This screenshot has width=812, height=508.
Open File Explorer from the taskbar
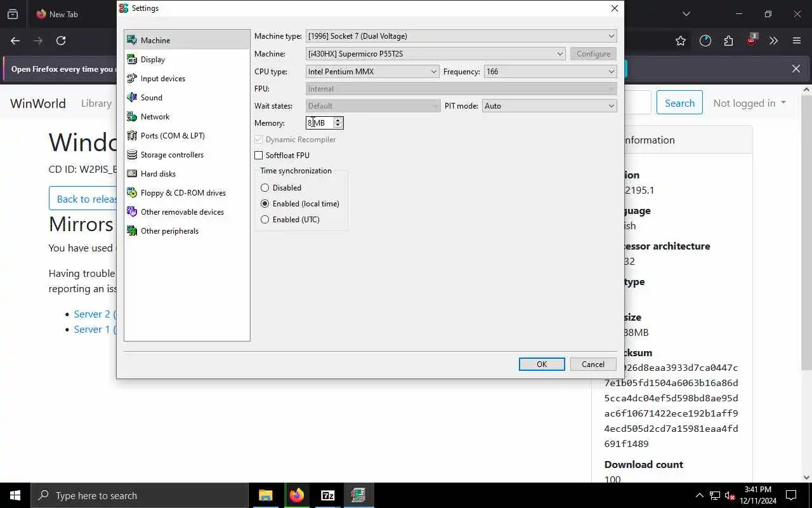[266, 495]
